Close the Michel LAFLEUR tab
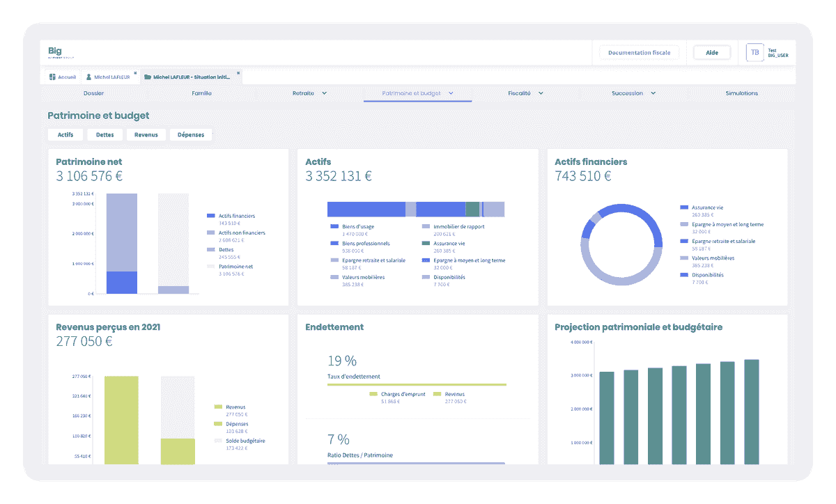This screenshot has width=836, height=504. pos(135,72)
